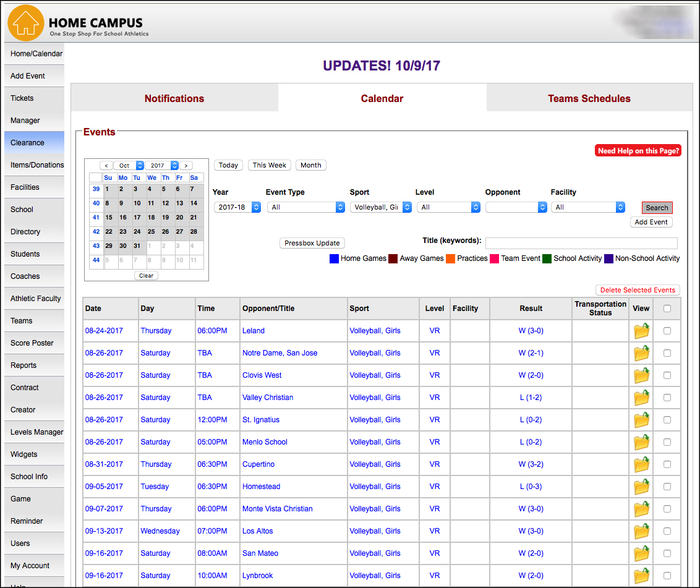Select week 41 in the mini calendar

tap(96, 218)
